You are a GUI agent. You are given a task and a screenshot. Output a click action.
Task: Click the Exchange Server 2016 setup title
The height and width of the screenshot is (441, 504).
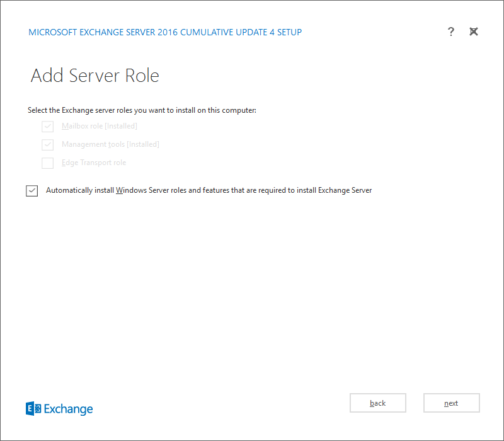coord(165,32)
